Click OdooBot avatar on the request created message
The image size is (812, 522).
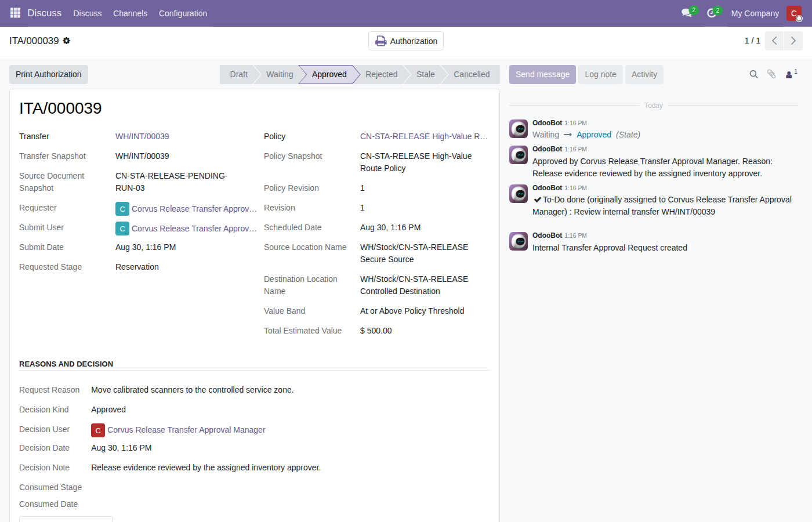pos(519,241)
